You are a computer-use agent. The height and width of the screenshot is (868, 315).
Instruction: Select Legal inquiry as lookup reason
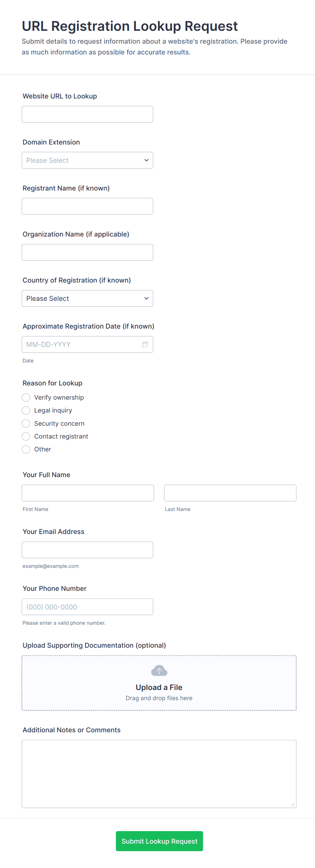tap(26, 410)
